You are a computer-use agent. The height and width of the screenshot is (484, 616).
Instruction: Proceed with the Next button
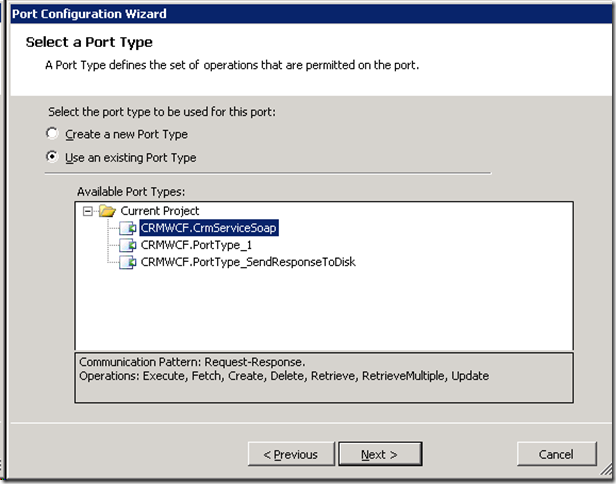pos(379,455)
